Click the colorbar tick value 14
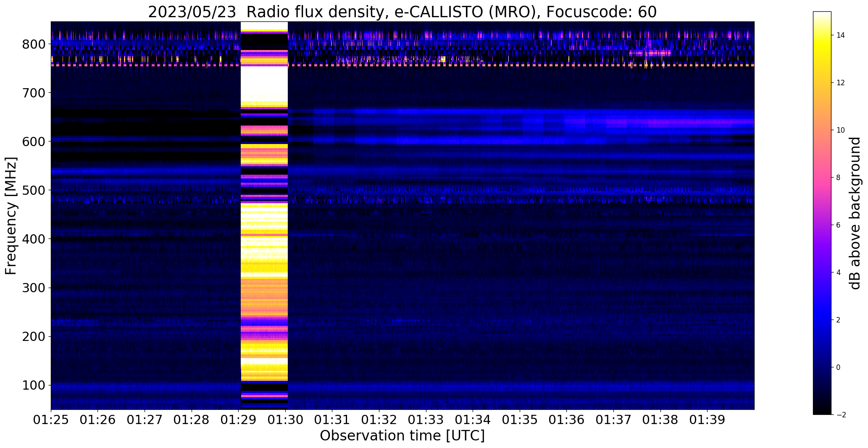The image size is (868, 448). 841,35
